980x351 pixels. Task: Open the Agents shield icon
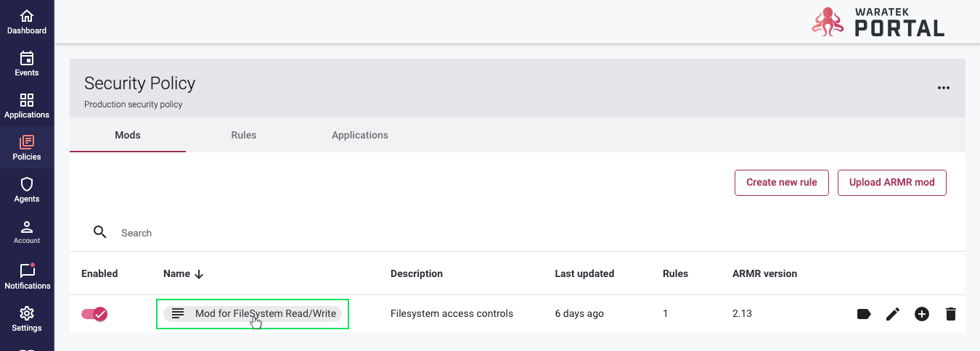pos(27,183)
